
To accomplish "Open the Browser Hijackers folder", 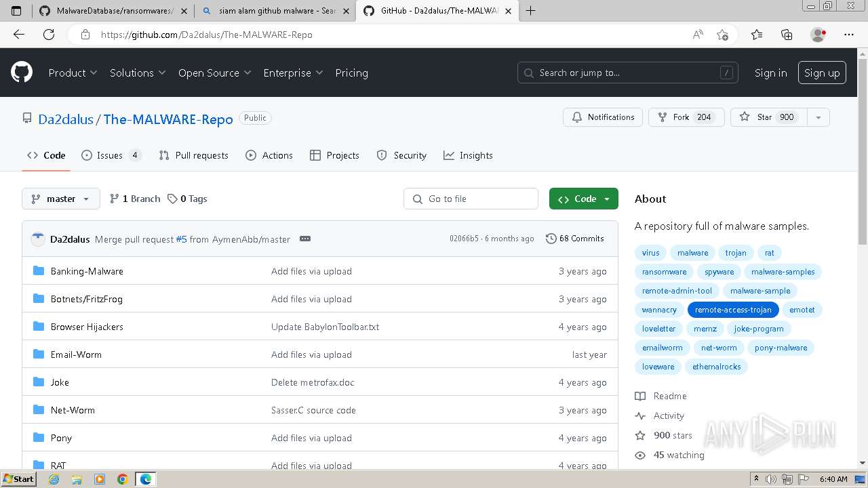I will pos(87,327).
